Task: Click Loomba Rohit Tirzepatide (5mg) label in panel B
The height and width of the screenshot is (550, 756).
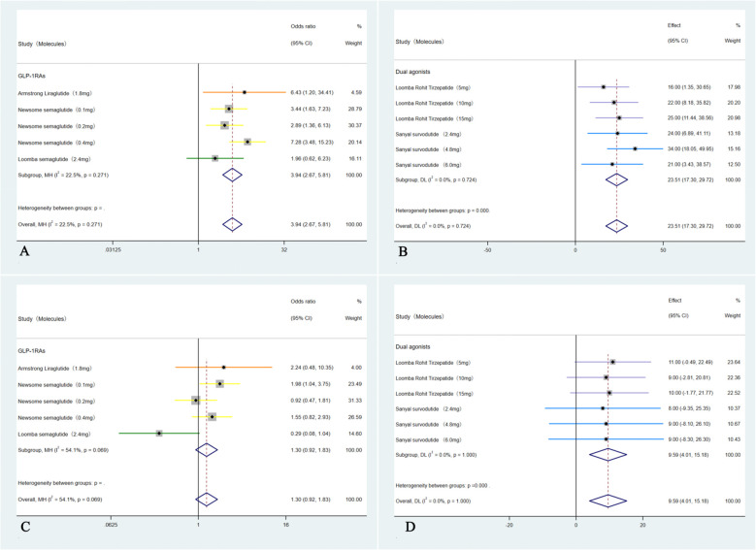Action: pyautogui.click(x=433, y=87)
